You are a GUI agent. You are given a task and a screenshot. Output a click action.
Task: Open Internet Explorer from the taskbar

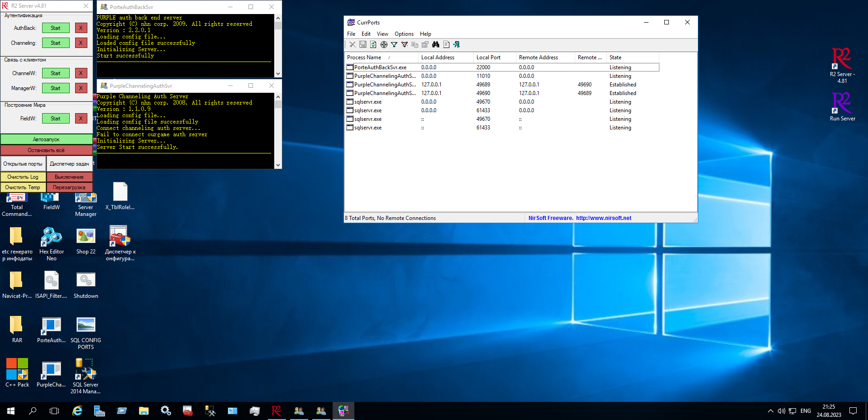click(x=77, y=411)
